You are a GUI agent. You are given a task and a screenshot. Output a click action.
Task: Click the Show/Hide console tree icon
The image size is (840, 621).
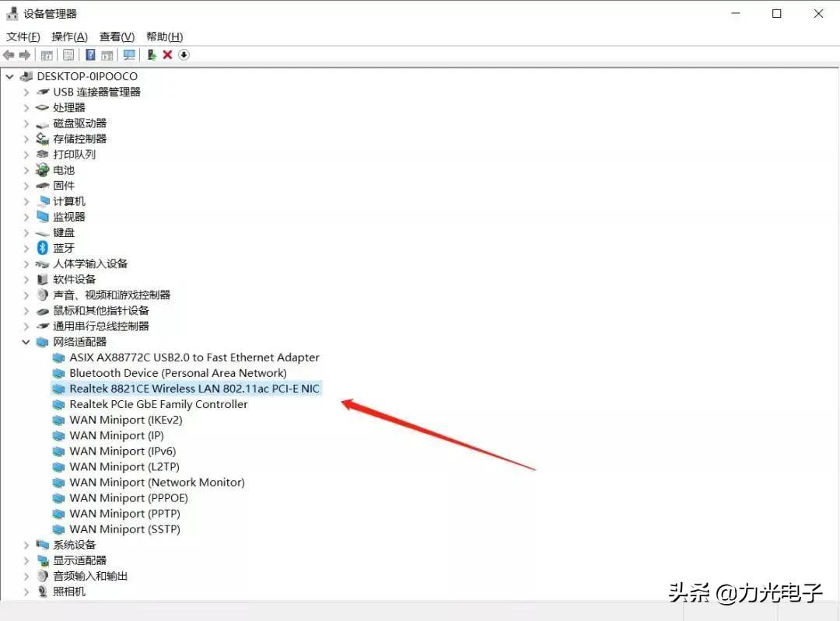click(46, 54)
